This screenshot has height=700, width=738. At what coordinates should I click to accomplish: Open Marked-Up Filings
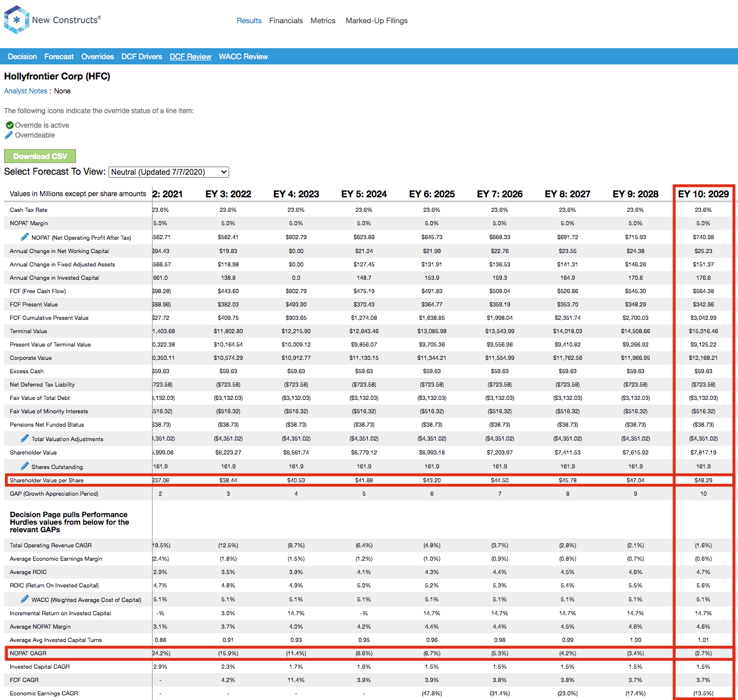377,21
